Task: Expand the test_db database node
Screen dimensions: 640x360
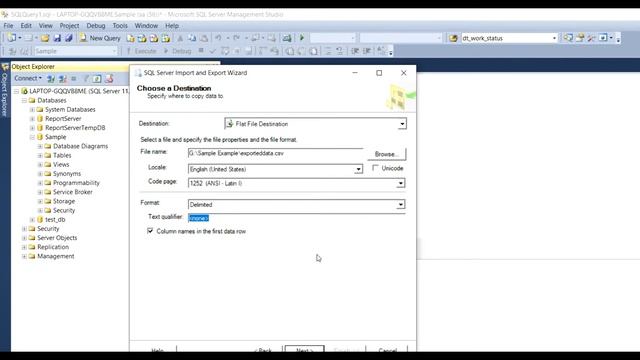Action: [32, 220]
